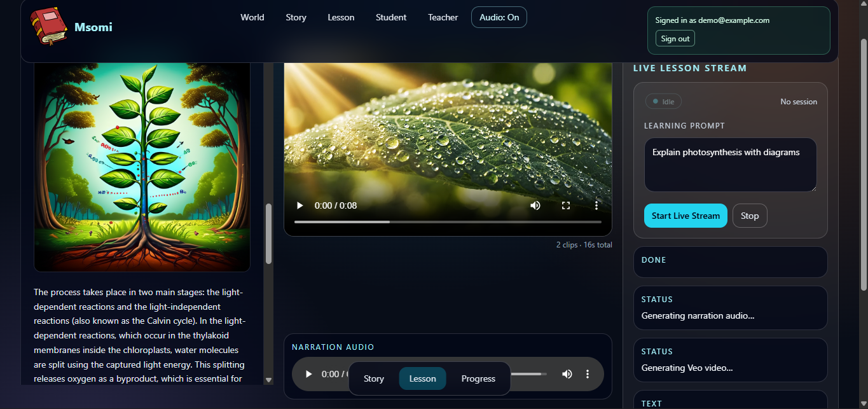Viewport: 868px width, 409px height.
Task: Click the plant tree illustration image
Action: [x=142, y=167]
